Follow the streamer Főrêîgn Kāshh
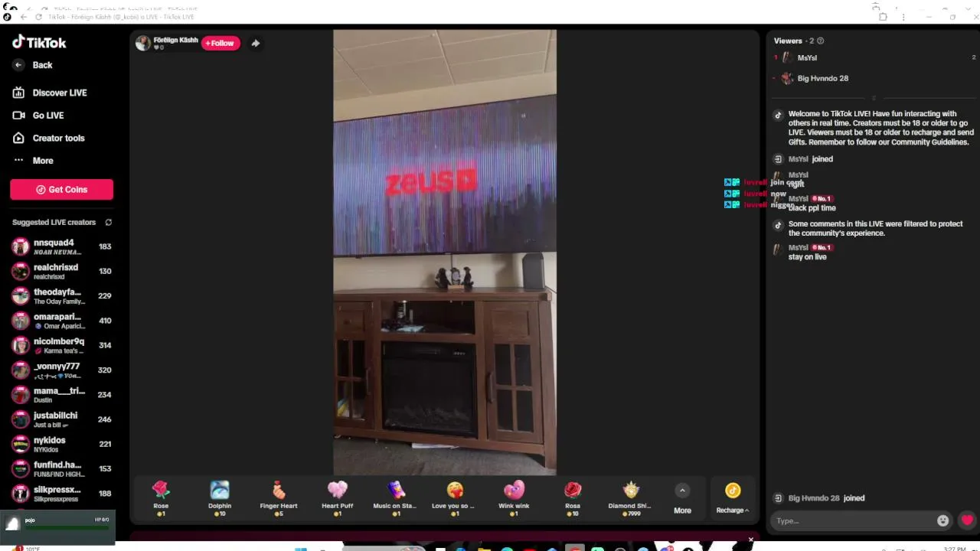Screen dimensions: 980x551 coord(220,43)
